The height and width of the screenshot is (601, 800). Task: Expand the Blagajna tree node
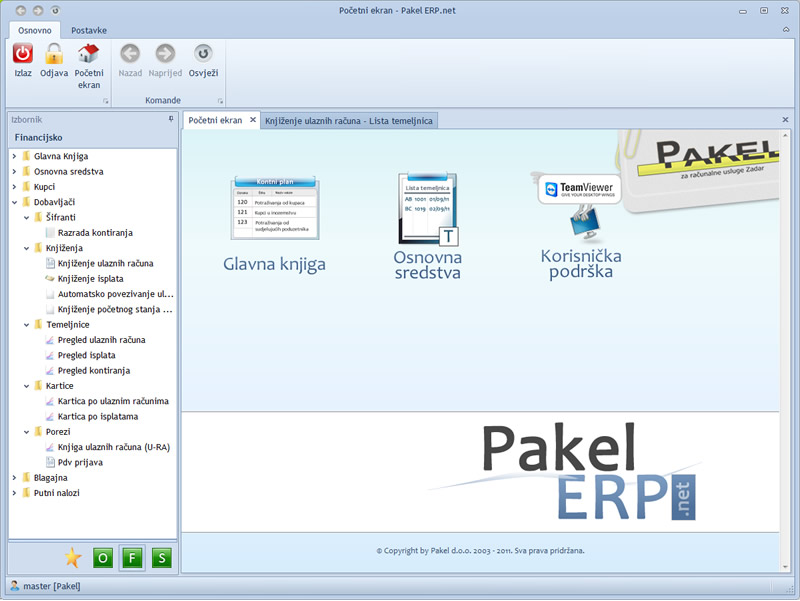point(14,478)
